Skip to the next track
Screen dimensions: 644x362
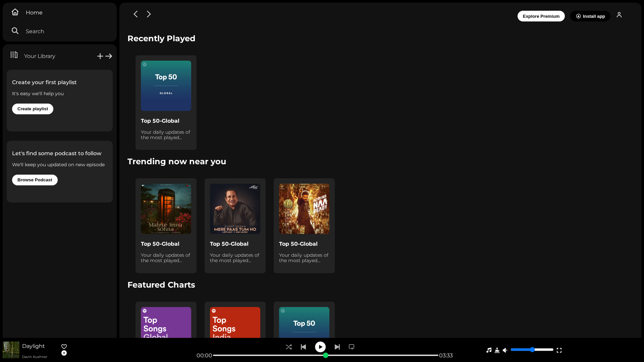(337, 347)
